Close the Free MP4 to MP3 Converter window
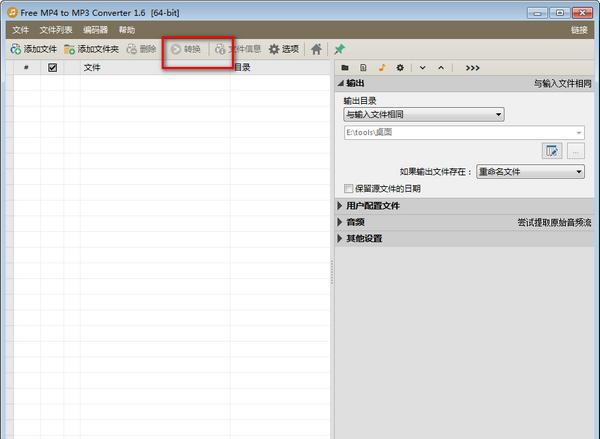This screenshot has height=439, width=600. (582, 13)
